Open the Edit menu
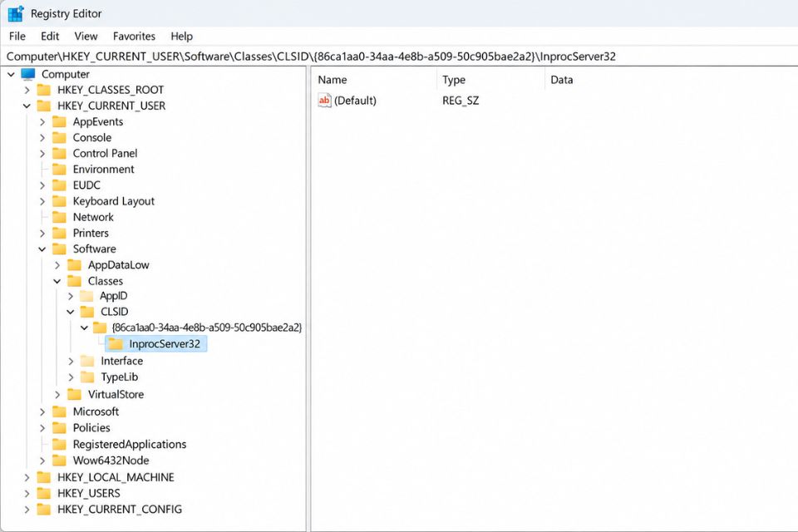 pos(50,36)
